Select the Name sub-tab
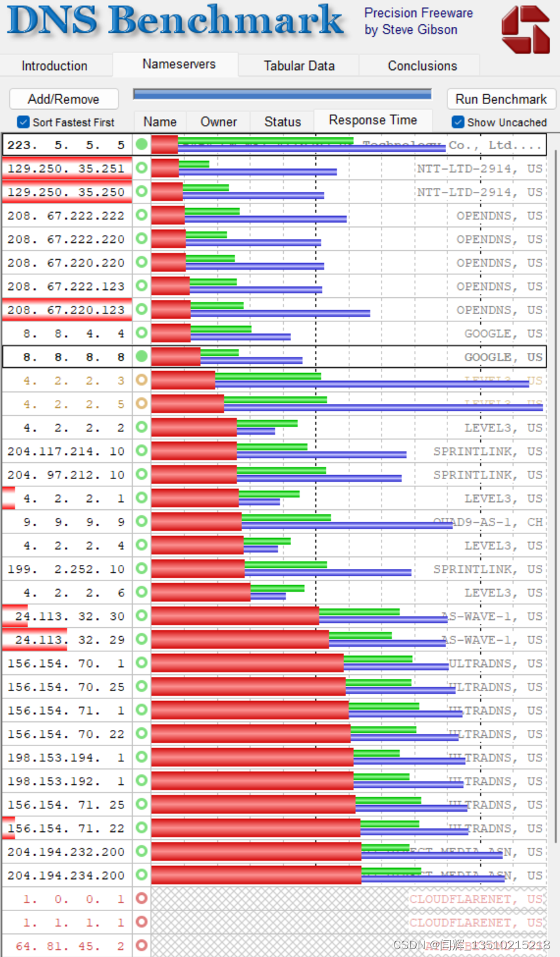This screenshot has width=560, height=957. point(160,122)
